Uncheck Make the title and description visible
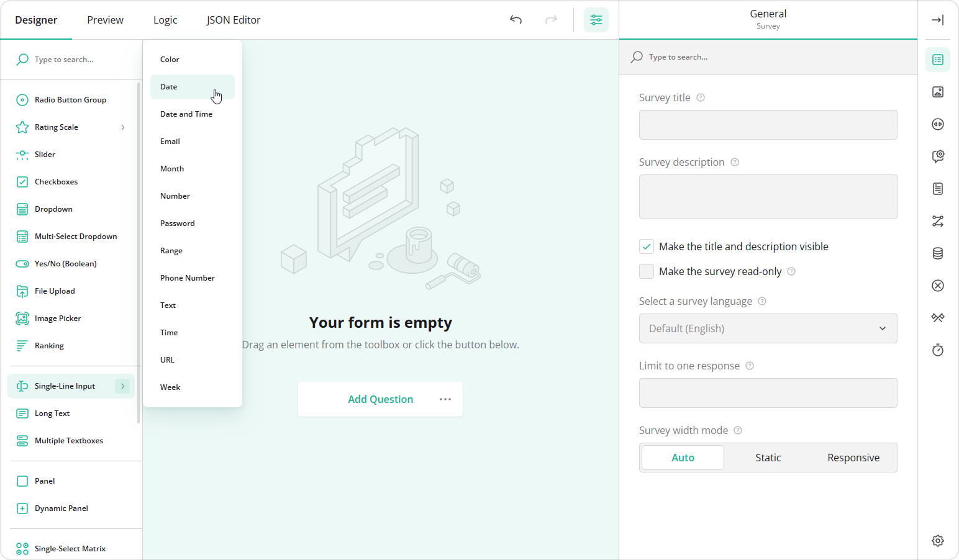 point(646,246)
